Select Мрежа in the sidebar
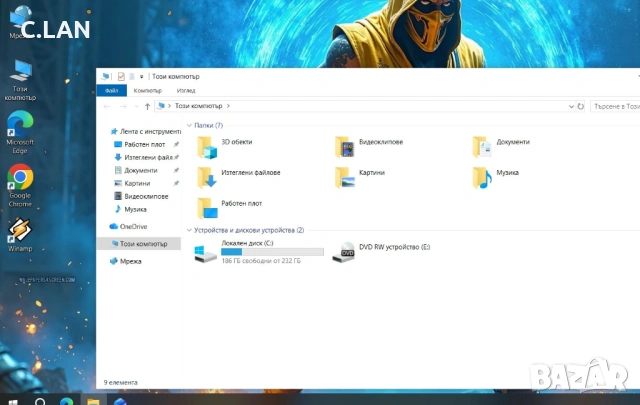 point(126,261)
